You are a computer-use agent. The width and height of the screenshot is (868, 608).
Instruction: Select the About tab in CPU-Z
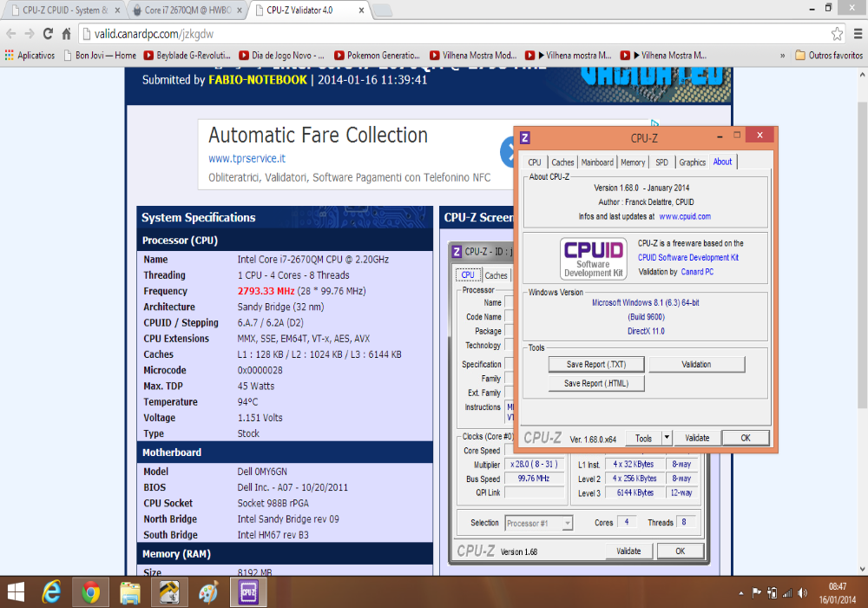[722, 162]
